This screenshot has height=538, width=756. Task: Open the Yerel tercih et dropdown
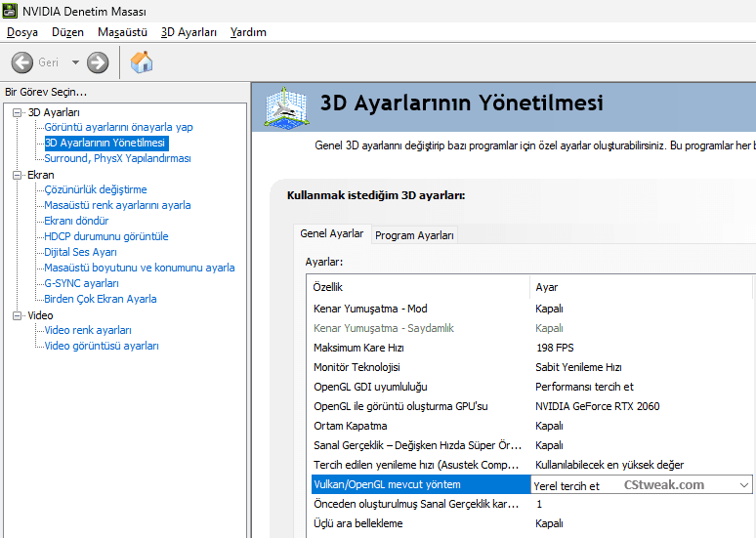coord(642,485)
